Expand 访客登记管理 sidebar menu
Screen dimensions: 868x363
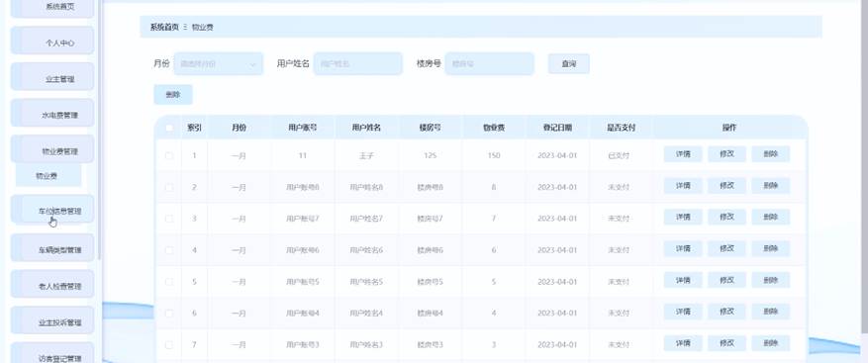[52, 353]
